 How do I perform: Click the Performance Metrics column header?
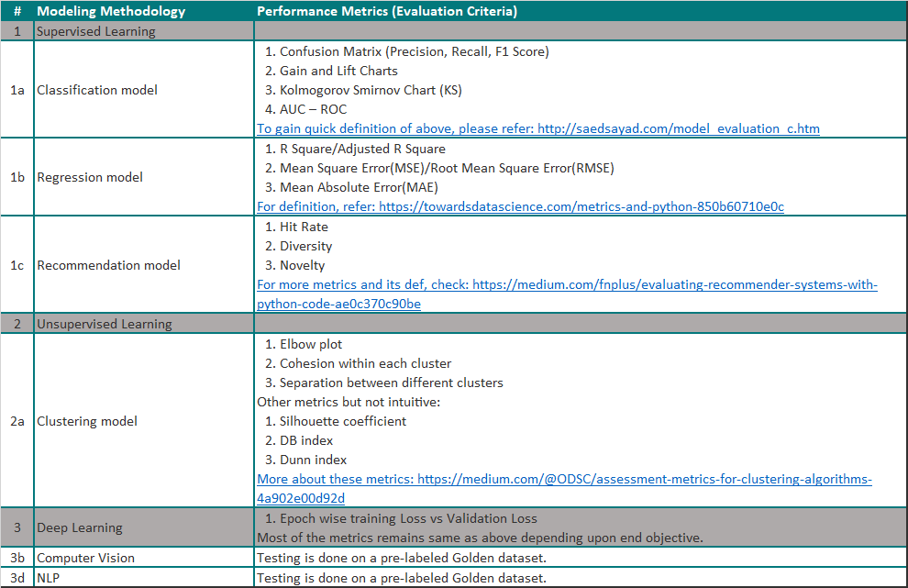tap(383, 11)
